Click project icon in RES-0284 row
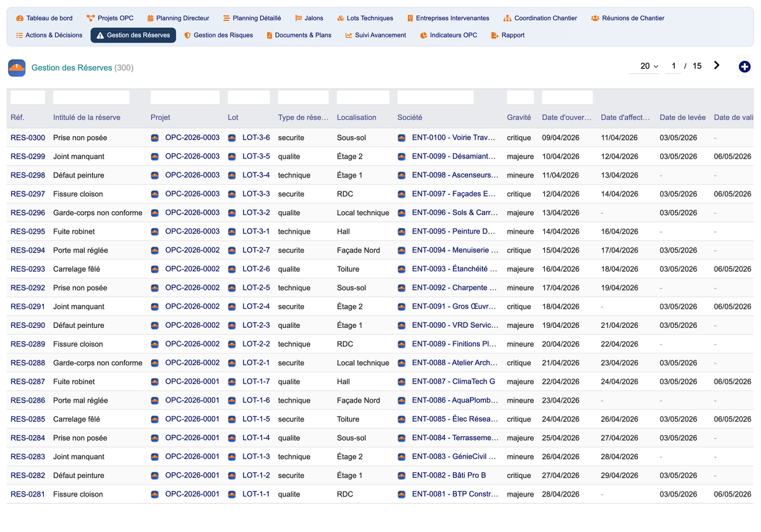Viewport: 761px width, 532px height. (155, 438)
